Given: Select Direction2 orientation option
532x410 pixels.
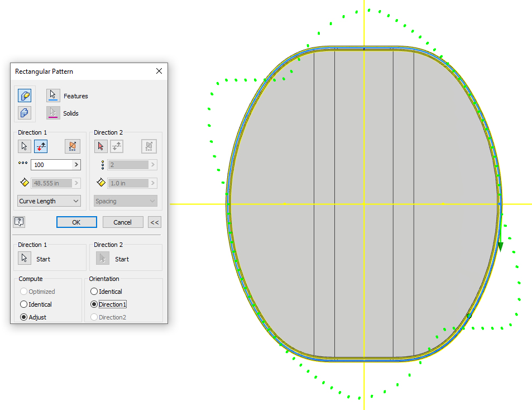Looking at the screenshot, I should (x=108, y=317).
